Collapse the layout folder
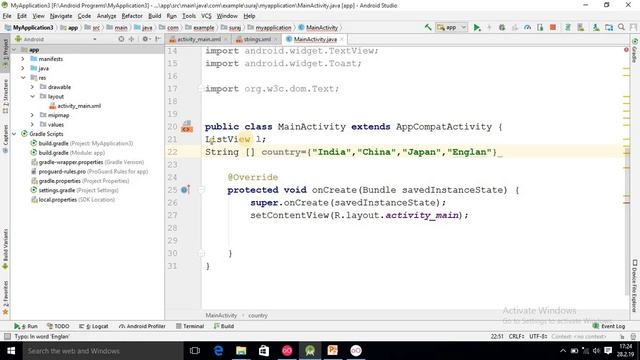This screenshot has height=360, width=640. (x=32, y=96)
